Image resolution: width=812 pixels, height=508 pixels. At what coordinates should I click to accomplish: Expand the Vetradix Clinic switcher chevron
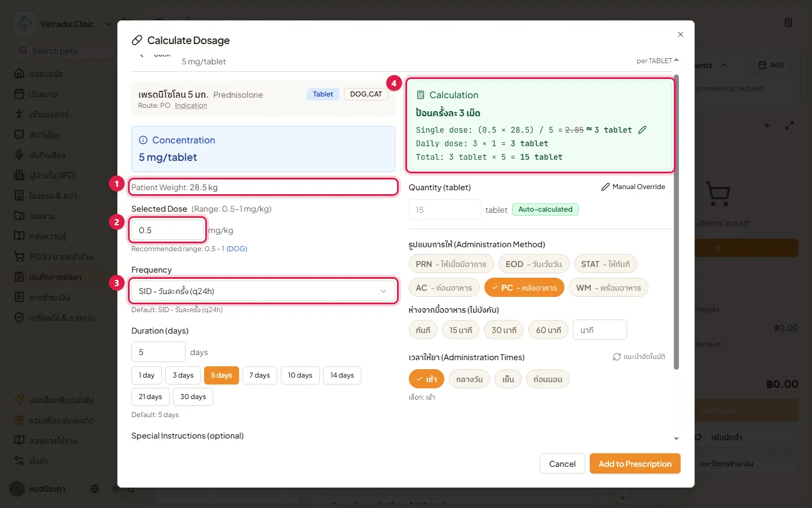pyautogui.click(x=109, y=24)
